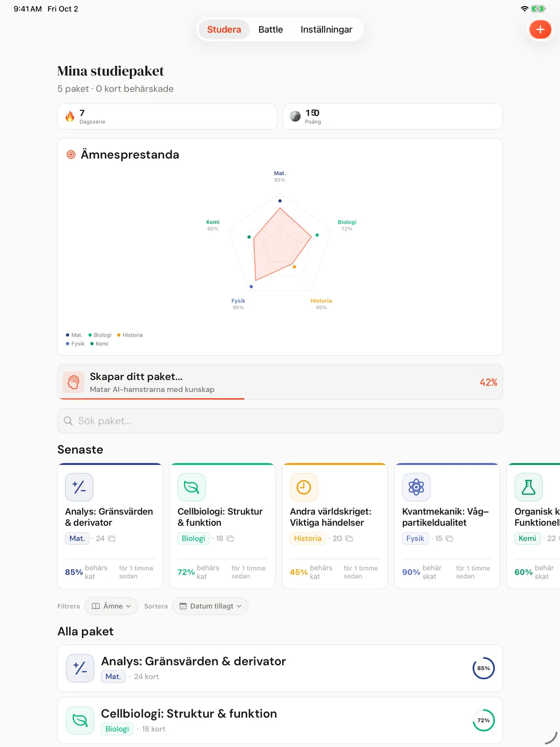Expand the Ämne filter dropdown
The width and height of the screenshot is (560, 747).
coord(111,606)
